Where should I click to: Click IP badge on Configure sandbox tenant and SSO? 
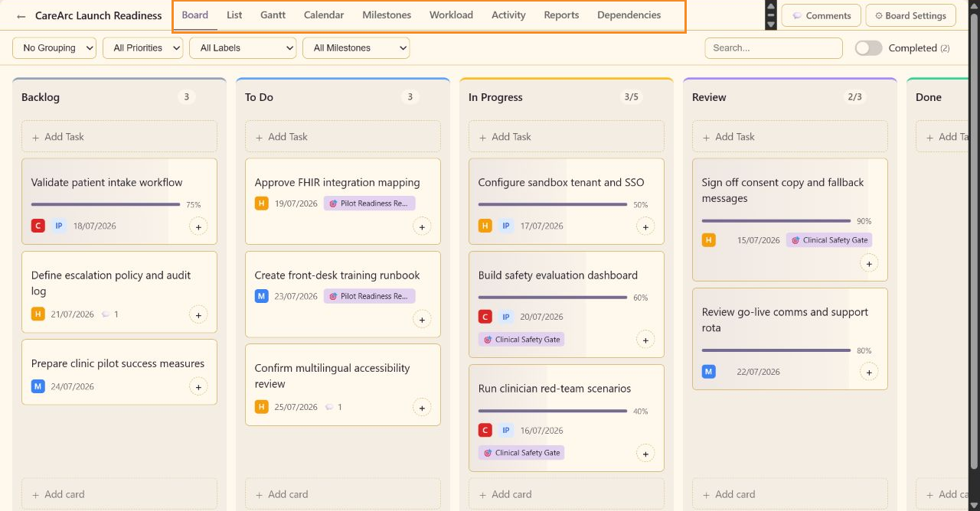tap(506, 226)
